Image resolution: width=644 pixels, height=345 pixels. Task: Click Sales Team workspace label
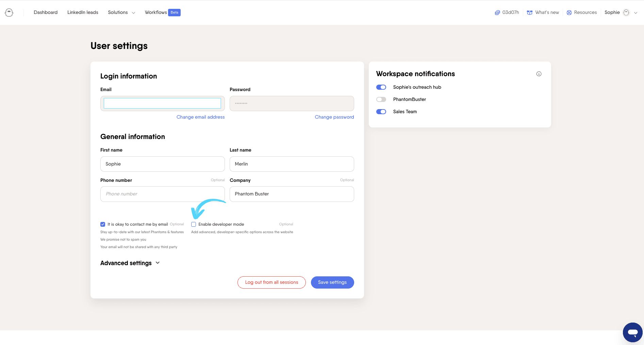tap(405, 112)
